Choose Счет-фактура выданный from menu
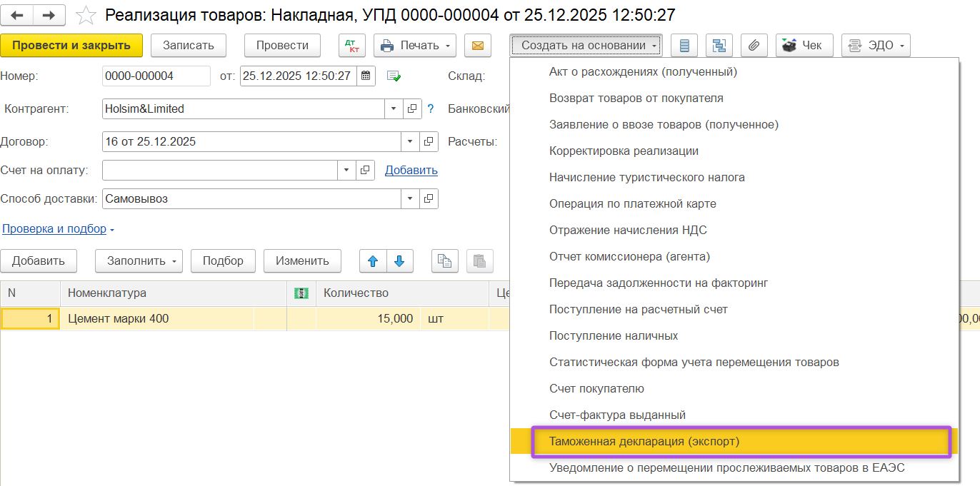The image size is (980, 486). [617, 415]
